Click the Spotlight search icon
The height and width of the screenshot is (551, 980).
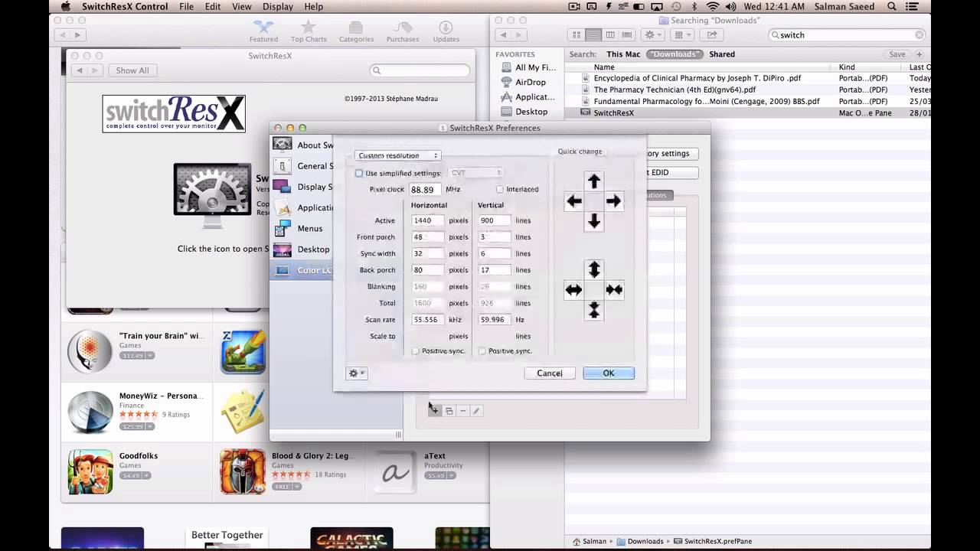(892, 7)
